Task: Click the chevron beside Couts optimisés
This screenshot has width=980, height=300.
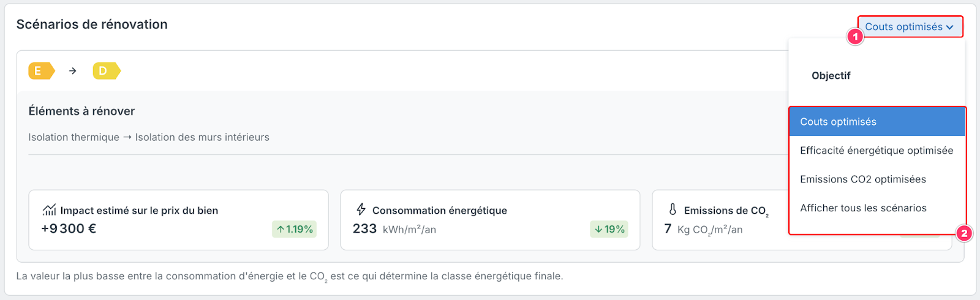Action: tap(949, 28)
